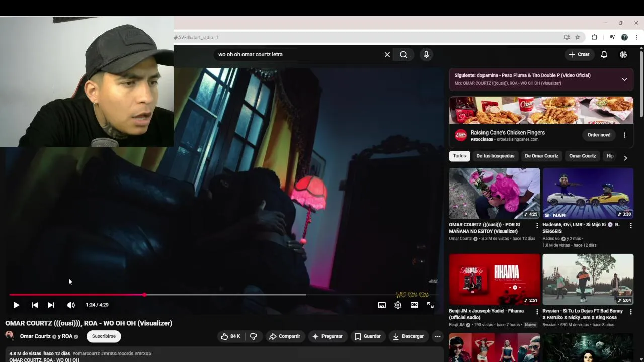Open Fihama official audio thumbnail
This screenshot has width=644, height=362.
tap(495, 279)
